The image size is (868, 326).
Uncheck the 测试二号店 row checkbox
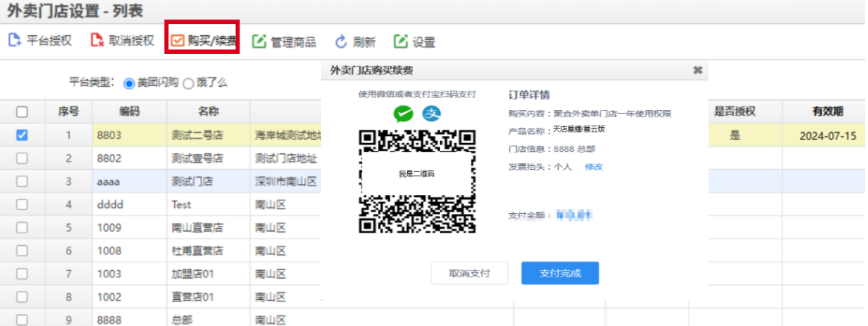(22, 135)
